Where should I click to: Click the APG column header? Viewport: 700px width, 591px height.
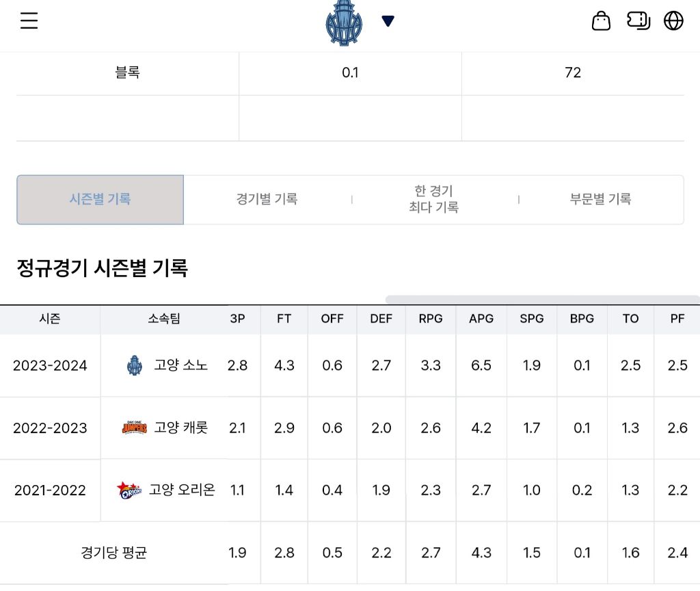pos(481,319)
